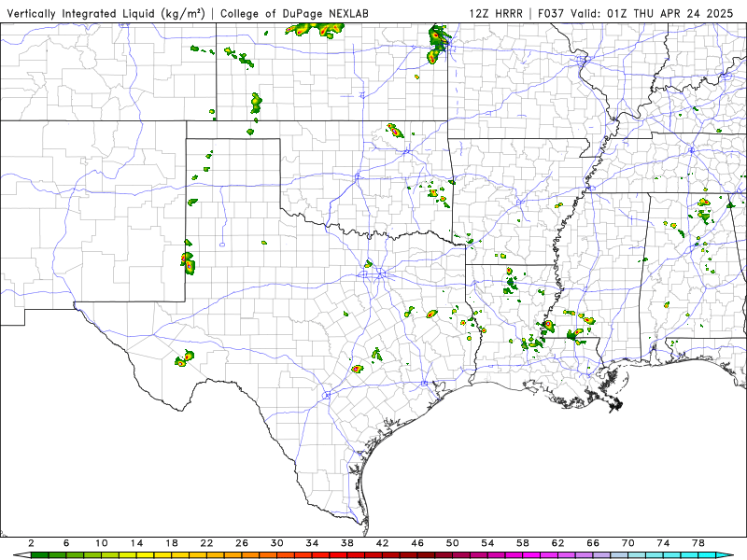Click the color scale value '18'

(172, 543)
